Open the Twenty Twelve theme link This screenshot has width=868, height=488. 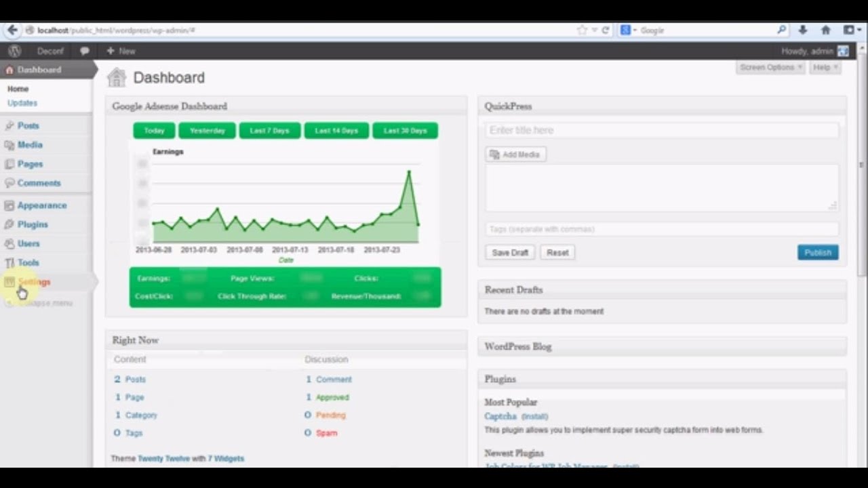point(163,459)
